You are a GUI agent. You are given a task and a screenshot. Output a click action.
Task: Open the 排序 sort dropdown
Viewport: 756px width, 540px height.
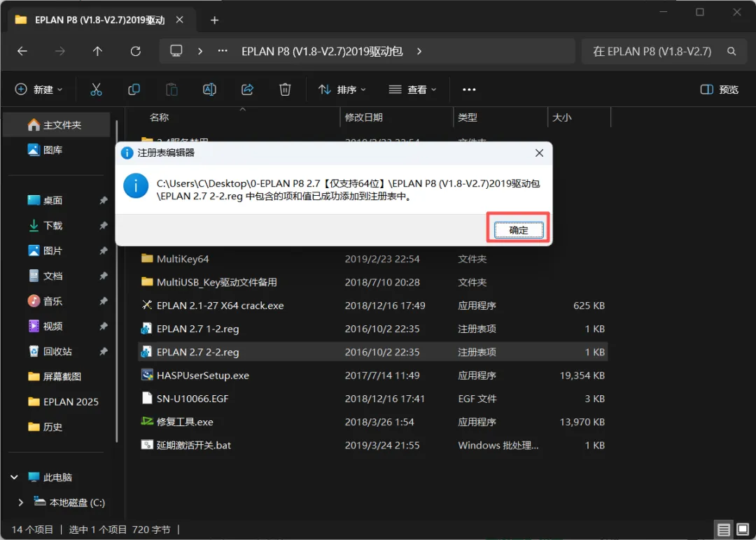(342, 90)
